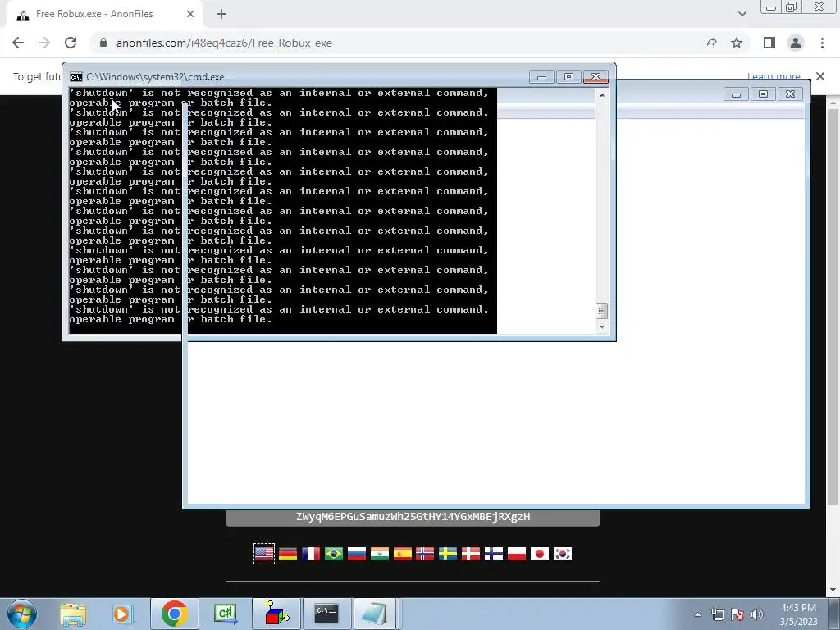Open Windows Start menu orb

tap(22, 614)
